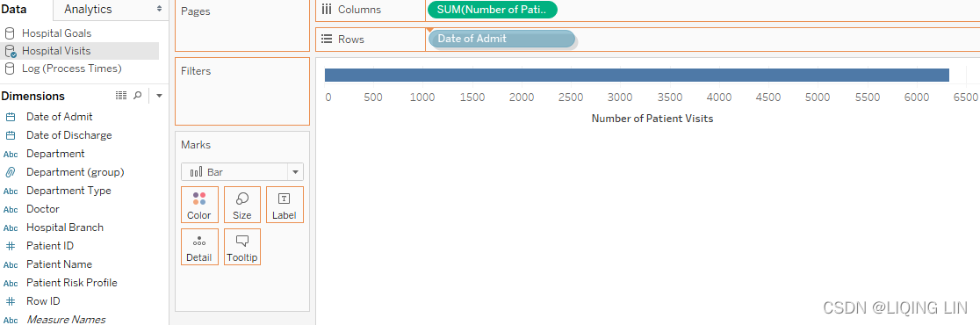Click the Pages shelf
The width and height of the screenshot is (980, 325).
pyautogui.click(x=242, y=25)
